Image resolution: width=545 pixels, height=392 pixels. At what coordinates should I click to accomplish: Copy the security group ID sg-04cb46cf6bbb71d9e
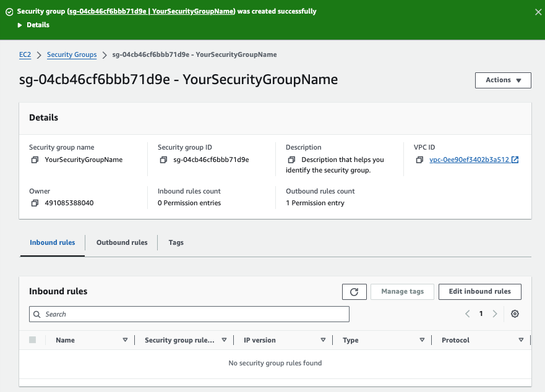click(x=163, y=160)
